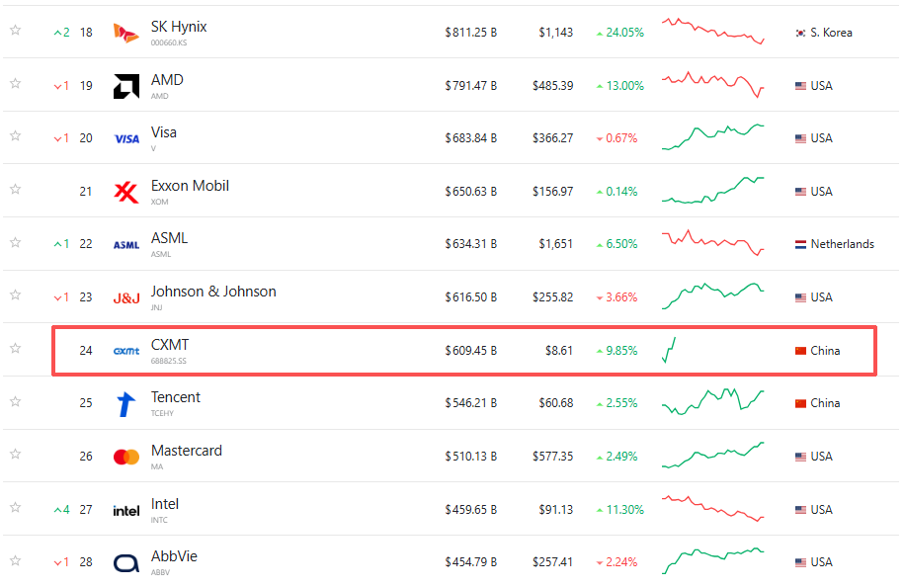Click China flag in Tencent row
The image size is (905, 588).
coord(800,403)
